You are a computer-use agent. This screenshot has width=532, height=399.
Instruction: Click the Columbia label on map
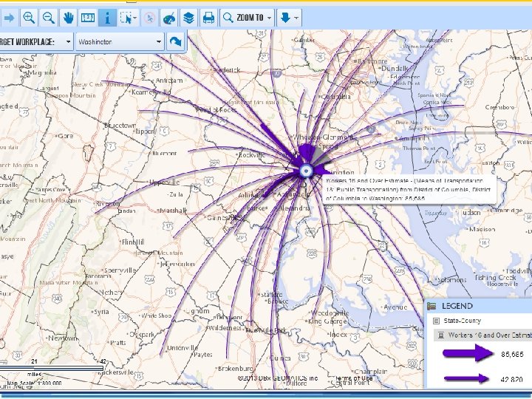click(x=336, y=97)
